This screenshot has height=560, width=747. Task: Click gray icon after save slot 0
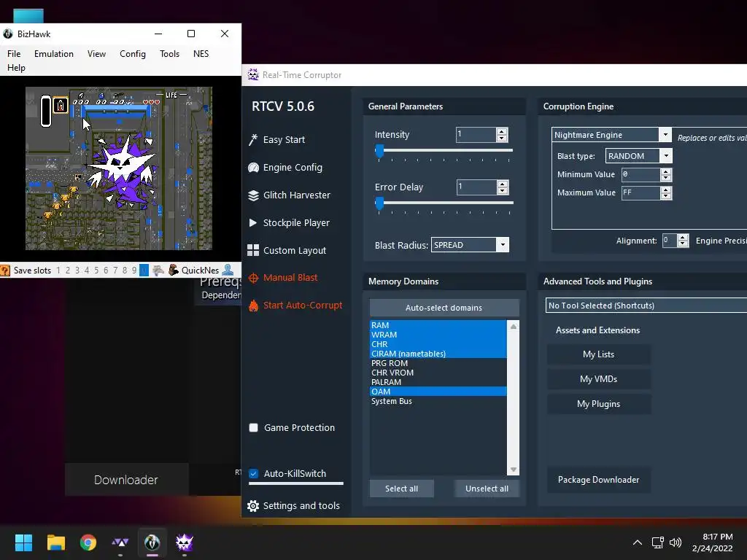tap(158, 271)
